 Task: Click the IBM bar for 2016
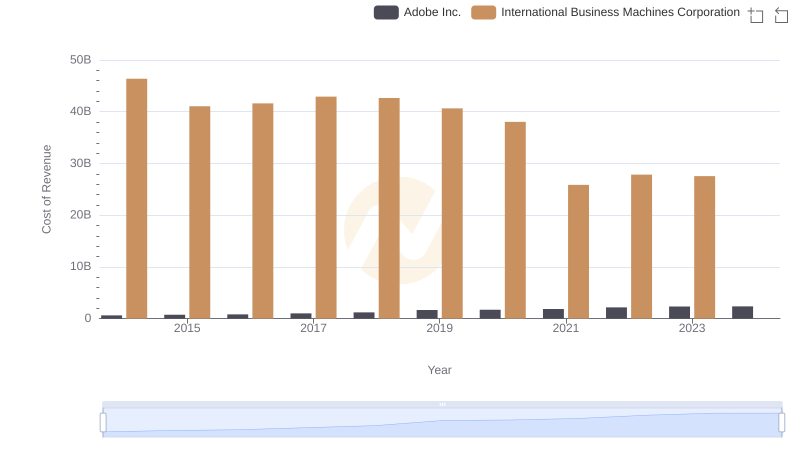(x=263, y=211)
